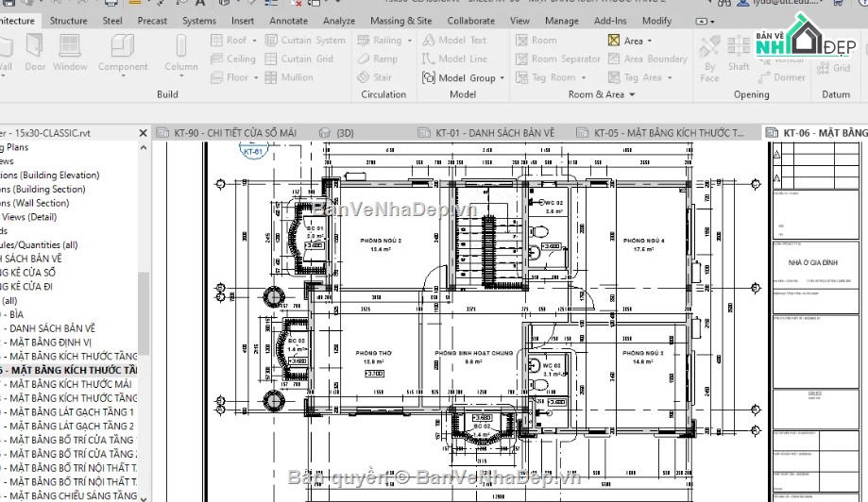Close the Project Browser panel
The height and width of the screenshot is (502, 868).
(143, 133)
